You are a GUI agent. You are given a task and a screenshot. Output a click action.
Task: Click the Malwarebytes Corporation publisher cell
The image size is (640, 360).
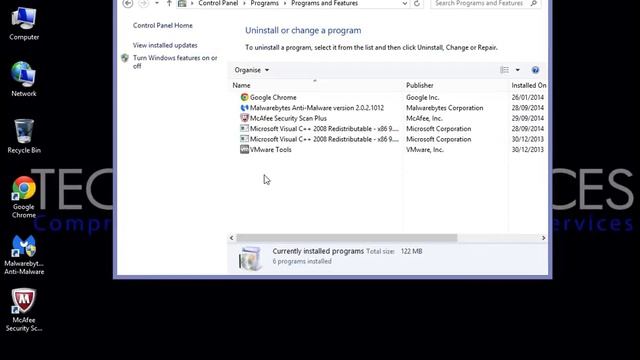pyautogui.click(x=444, y=108)
